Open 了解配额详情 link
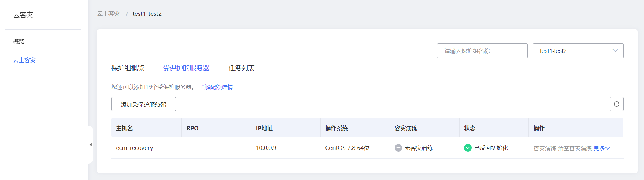 [216, 87]
